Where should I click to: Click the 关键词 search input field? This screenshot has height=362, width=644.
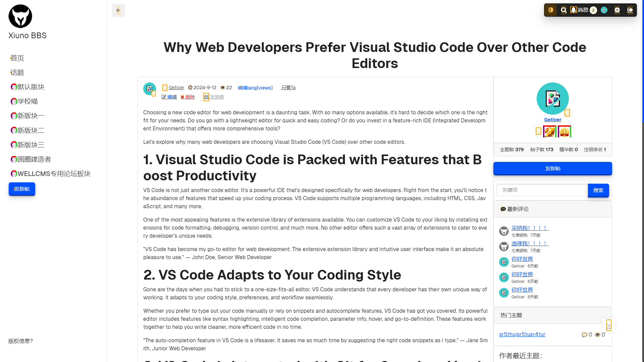point(542,190)
